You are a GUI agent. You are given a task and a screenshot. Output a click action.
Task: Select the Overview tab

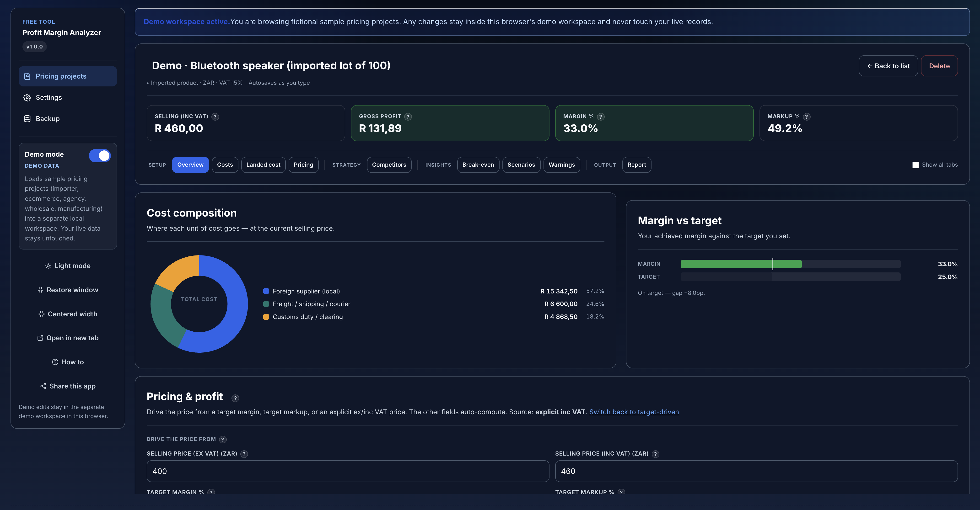(190, 165)
